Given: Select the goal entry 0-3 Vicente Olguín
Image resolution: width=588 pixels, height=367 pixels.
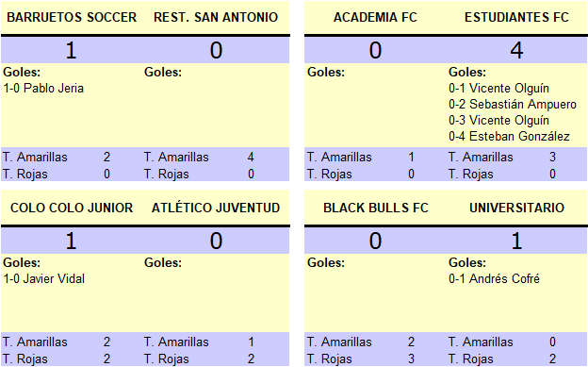Looking at the screenshot, I should (x=498, y=120).
